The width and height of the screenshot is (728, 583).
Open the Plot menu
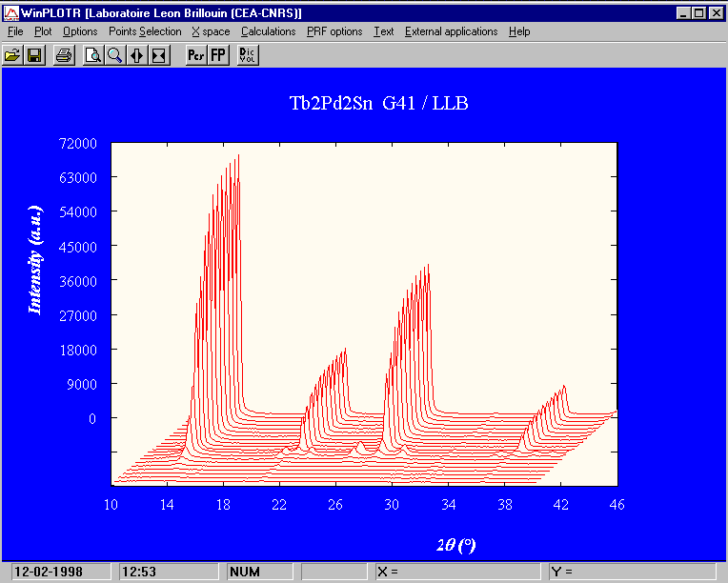[43, 31]
